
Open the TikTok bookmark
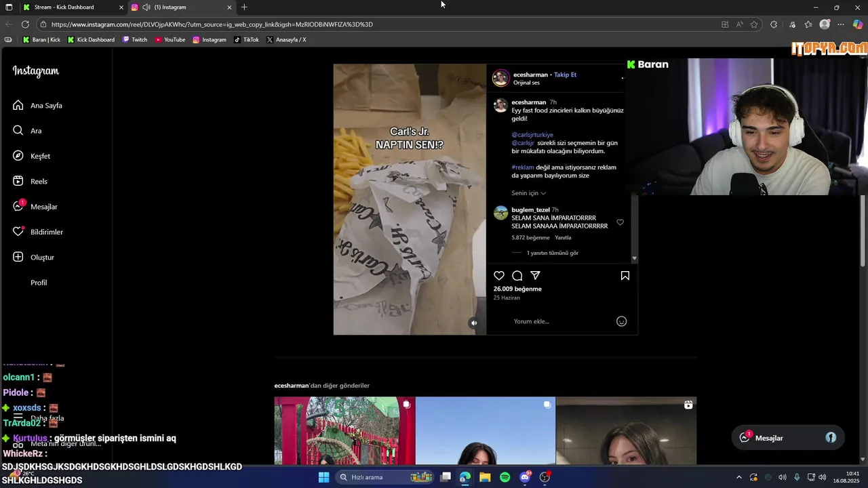(246, 40)
